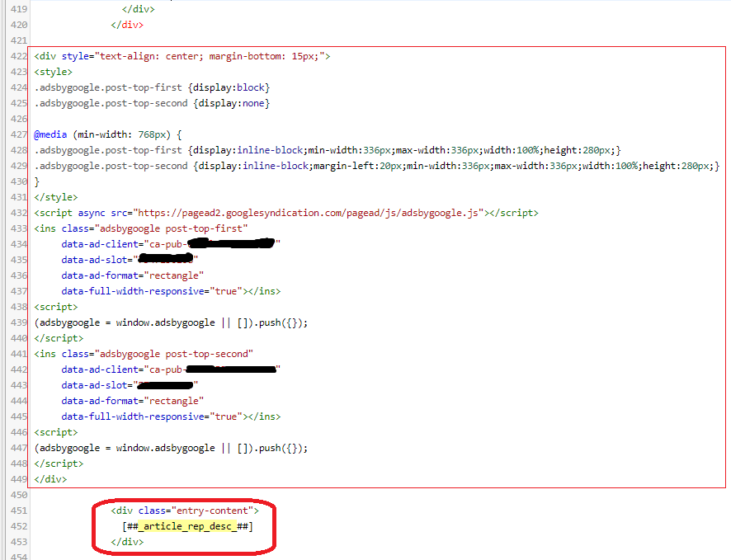Click data-ad-client attribute on line 442
The width and height of the screenshot is (731, 560).
171,369
